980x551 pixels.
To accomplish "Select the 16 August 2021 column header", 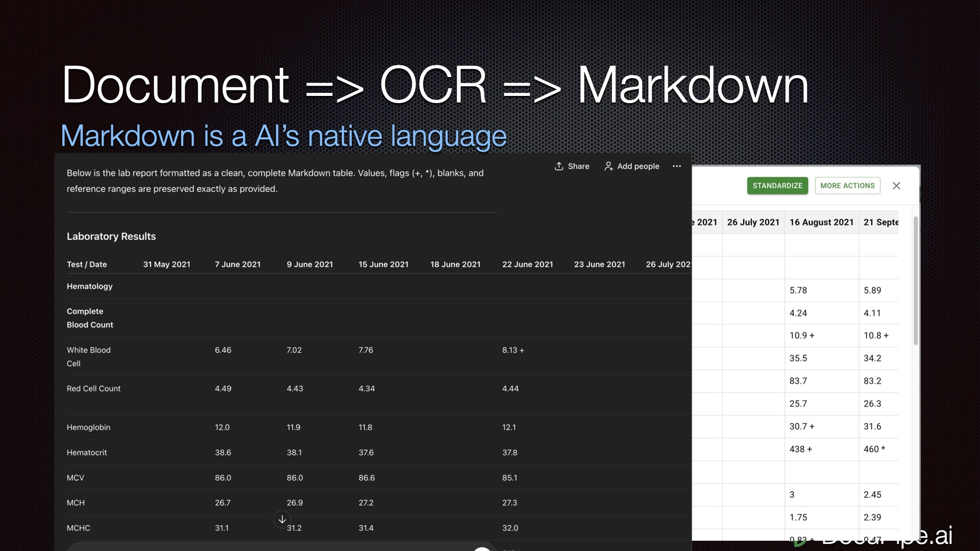I will (x=821, y=222).
